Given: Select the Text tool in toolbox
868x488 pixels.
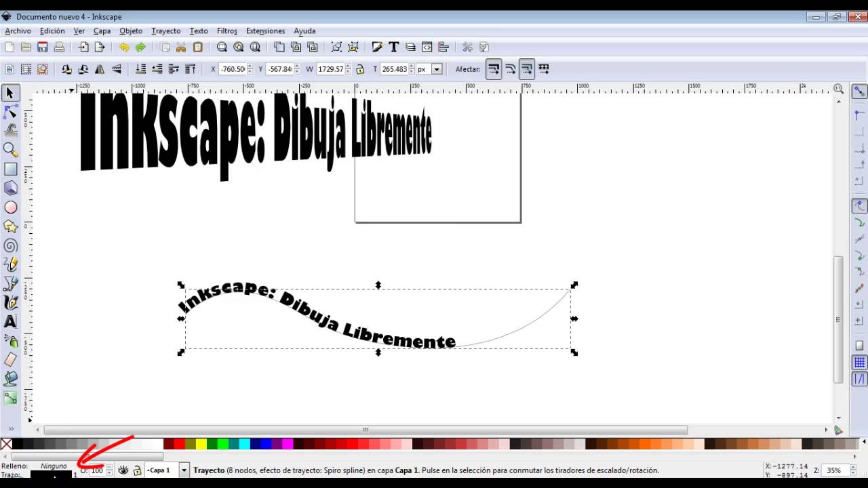Looking at the screenshot, I should pos(10,321).
